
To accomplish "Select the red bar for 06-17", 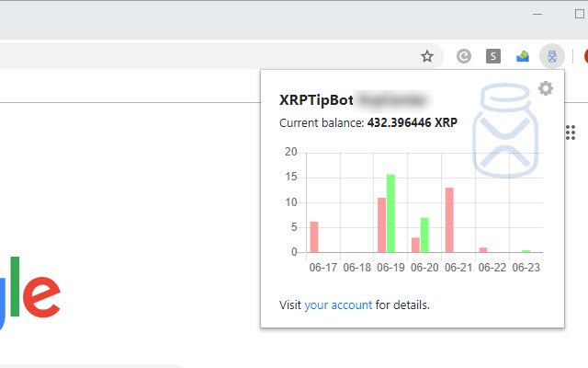I will 314,237.
